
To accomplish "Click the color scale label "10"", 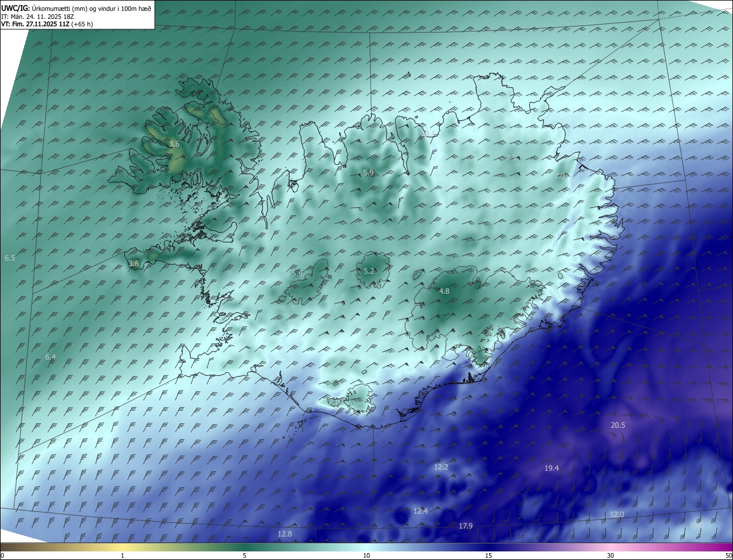I will point(366,555).
